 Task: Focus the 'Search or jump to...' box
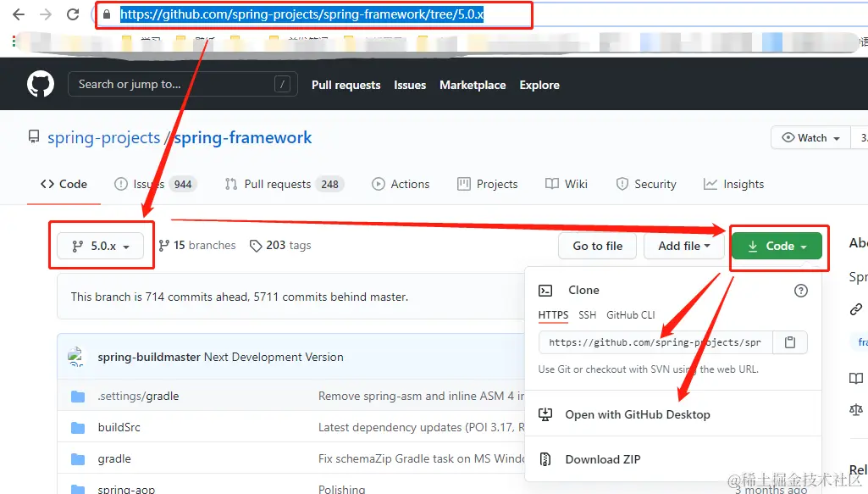(183, 84)
